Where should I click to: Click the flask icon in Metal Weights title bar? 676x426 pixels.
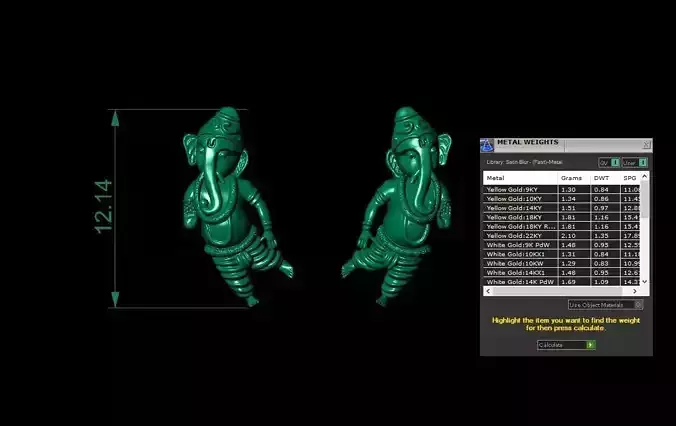point(487,145)
